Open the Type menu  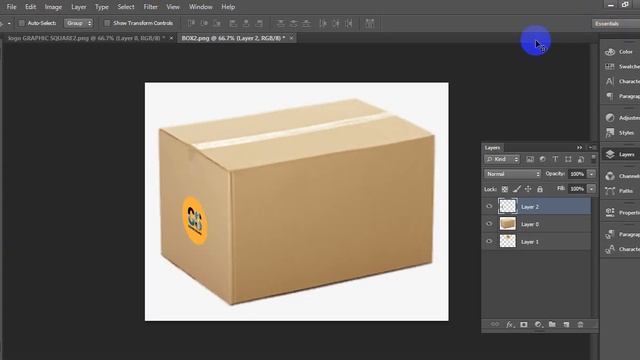(102, 7)
